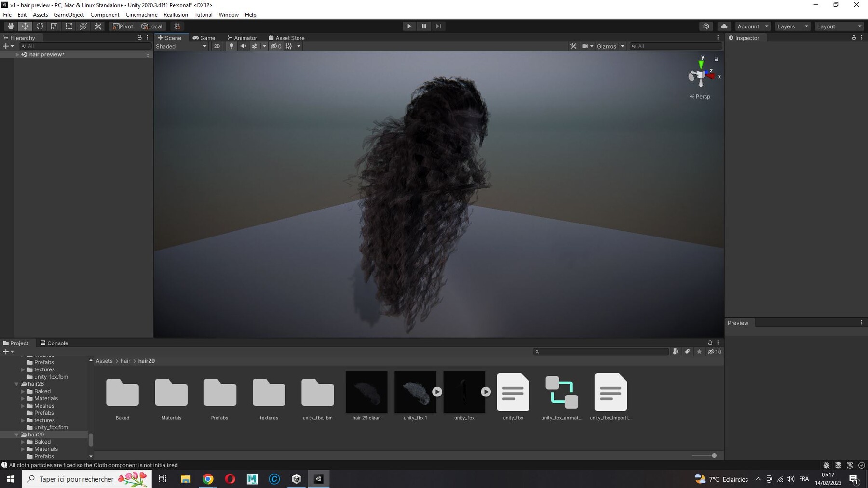The height and width of the screenshot is (488, 868).
Task: Click search by type icon in Project panel
Action: 676,352
